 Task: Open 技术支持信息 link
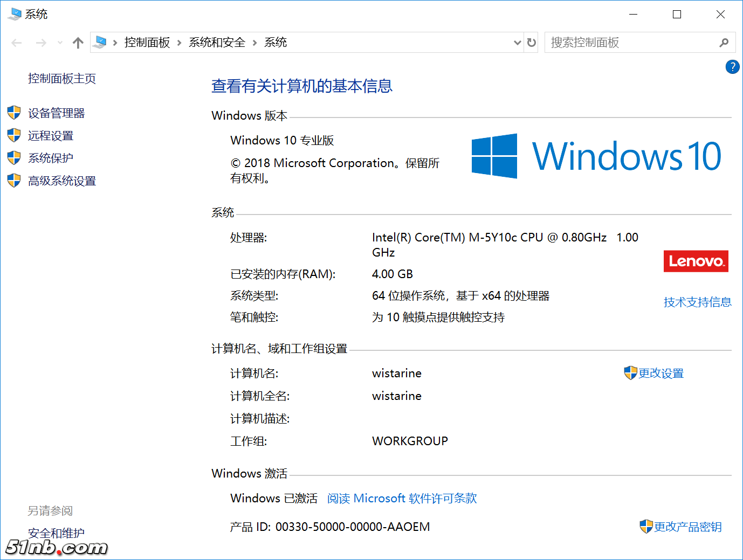pyautogui.click(x=697, y=302)
